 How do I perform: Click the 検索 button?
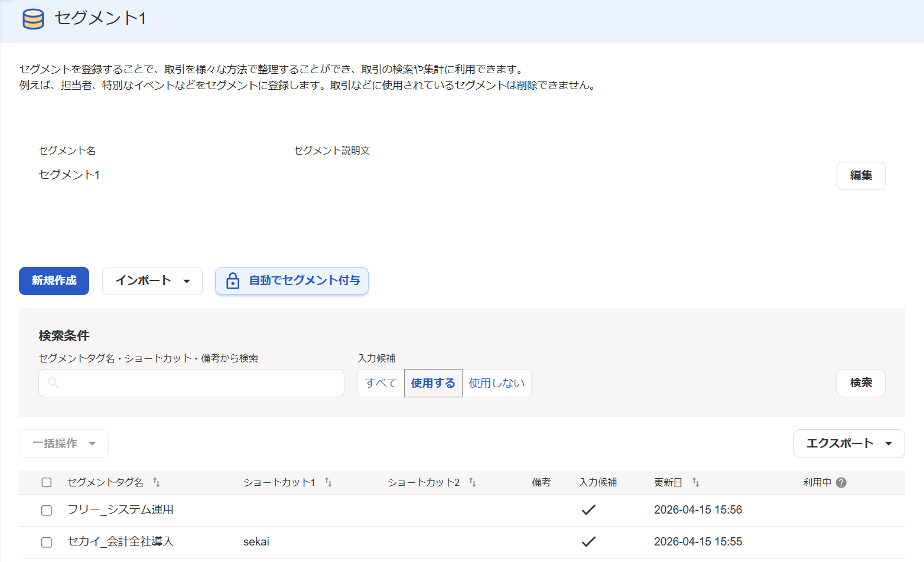861,383
